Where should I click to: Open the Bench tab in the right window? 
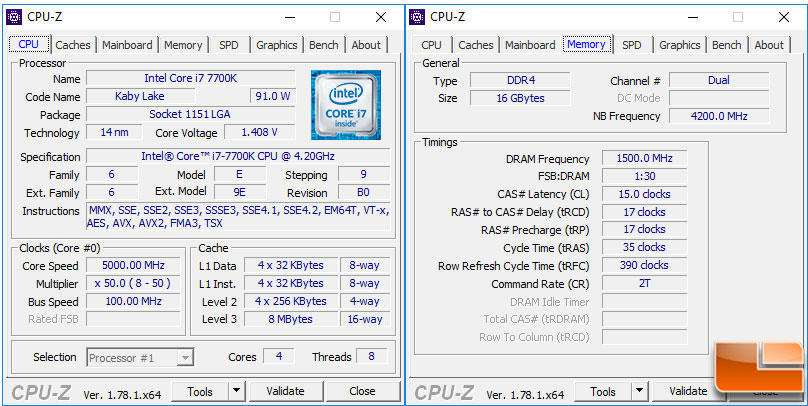coord(727,45)
